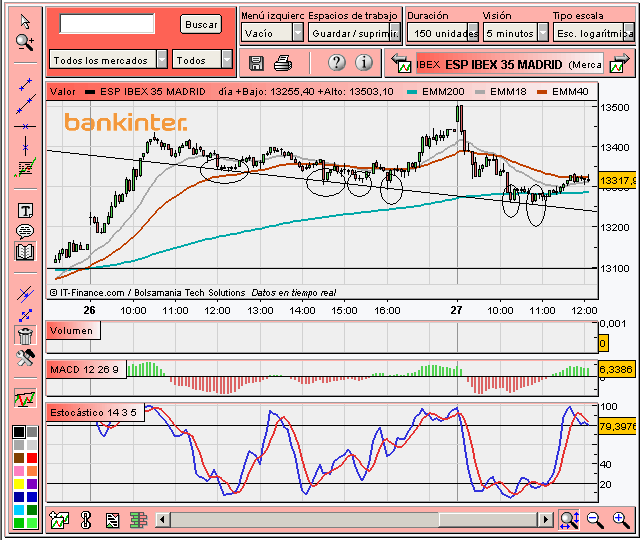Viewport: 641px width, 540px height.
Task: Select the regression channel tool with green line
Action: 25,168
